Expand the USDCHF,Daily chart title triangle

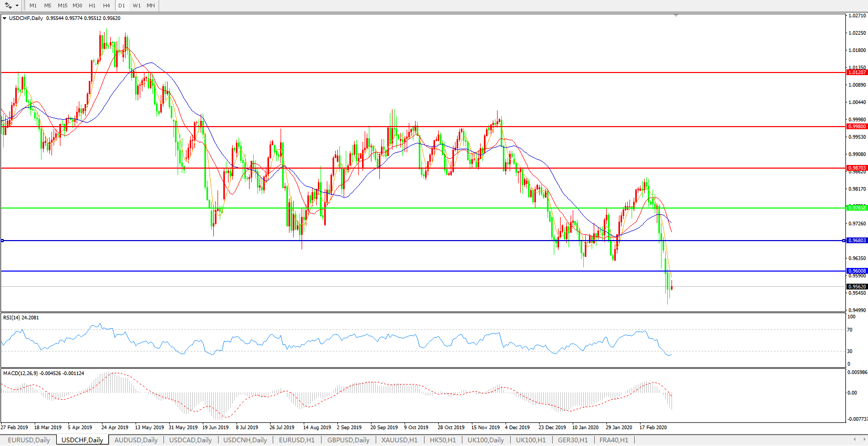[x=5, y=18]
